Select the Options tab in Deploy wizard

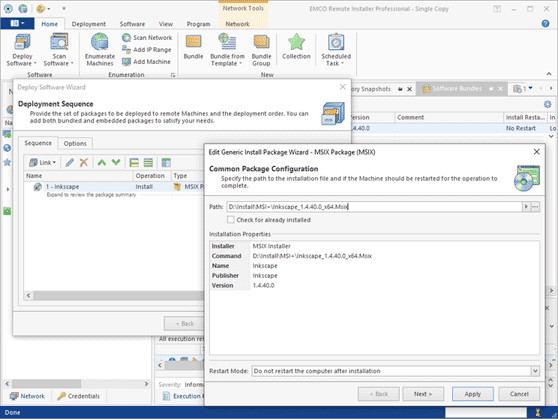75,143
